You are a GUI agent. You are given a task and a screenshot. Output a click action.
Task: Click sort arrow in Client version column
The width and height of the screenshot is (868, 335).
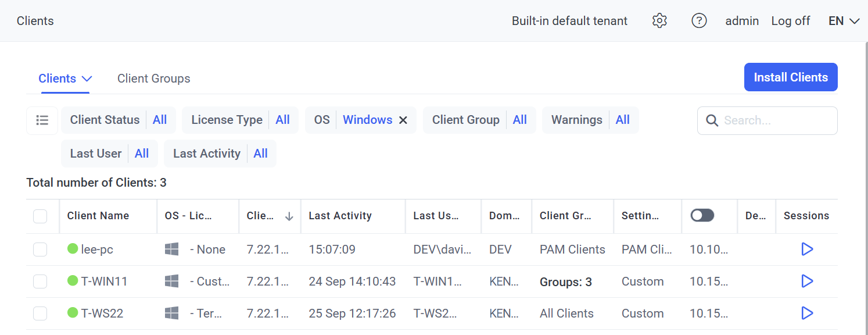tap(289, 216)
